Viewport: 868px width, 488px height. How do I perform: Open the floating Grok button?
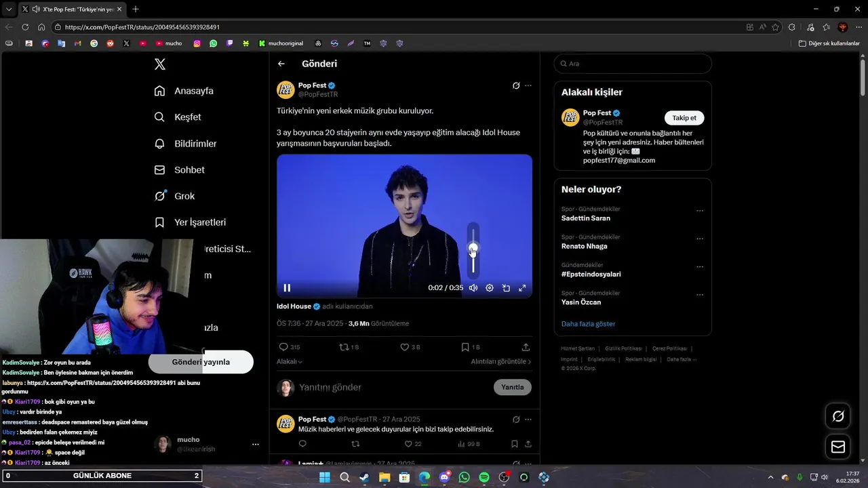click(x=838, y=416)
